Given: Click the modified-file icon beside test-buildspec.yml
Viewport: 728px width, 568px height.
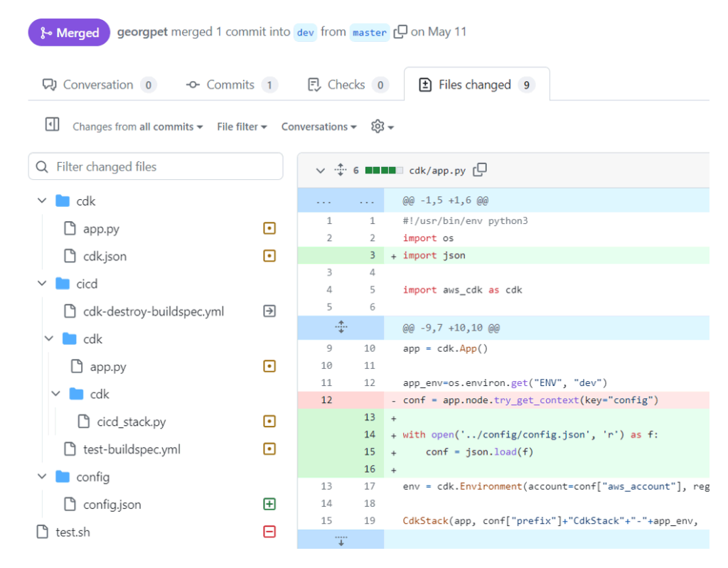Looking at the screenshot, I should [x=269, y=449].
